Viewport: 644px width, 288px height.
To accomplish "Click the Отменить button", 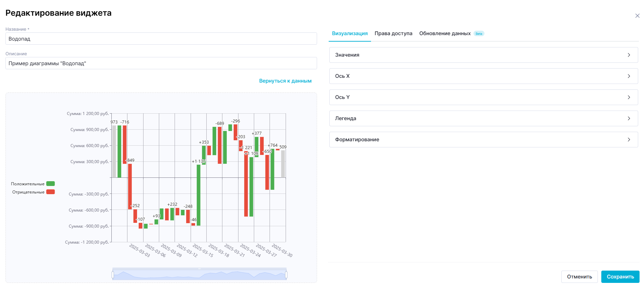I will [x=579, y=277].
